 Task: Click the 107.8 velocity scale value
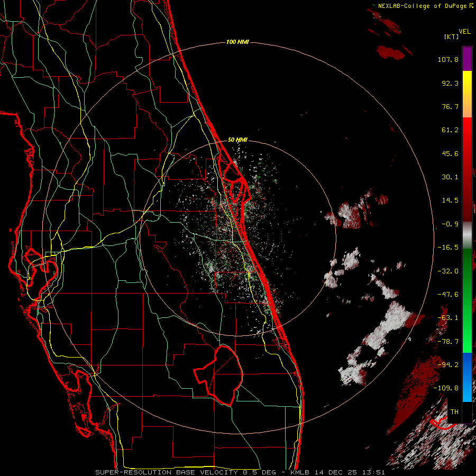(x=448, y=59)
